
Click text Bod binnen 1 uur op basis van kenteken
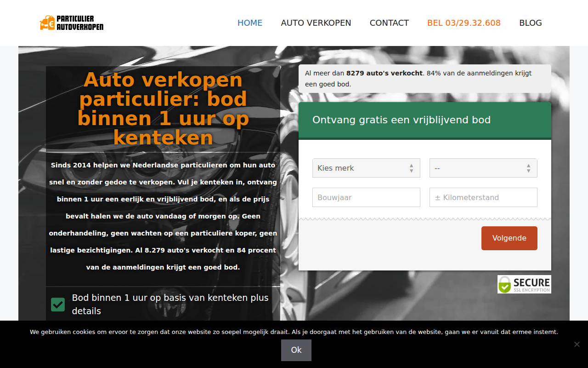(170, 304)
